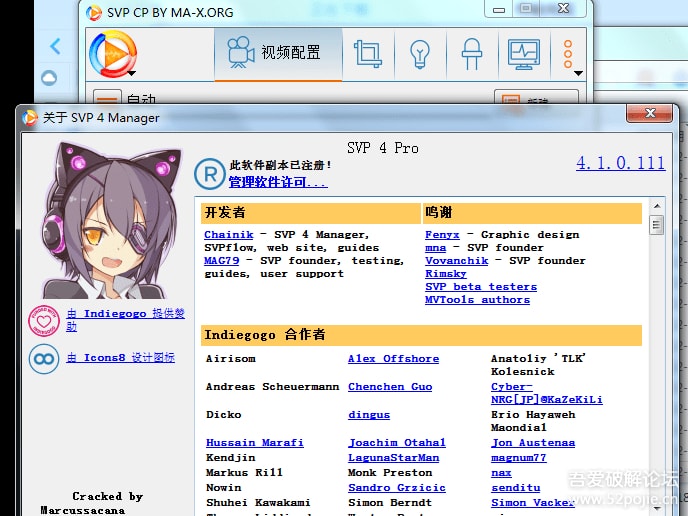688x516 pixels.
Task: Click the SVP CP title bar app icon
Action: (93, 12)
